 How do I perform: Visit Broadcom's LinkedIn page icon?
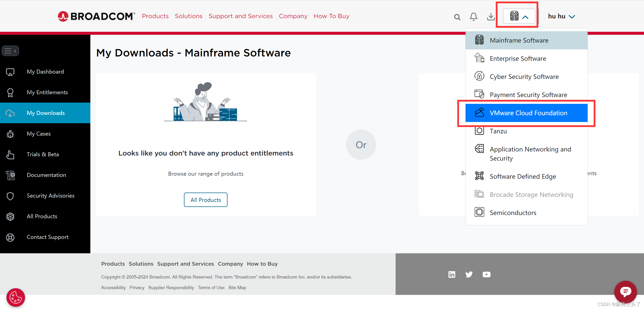452,274
